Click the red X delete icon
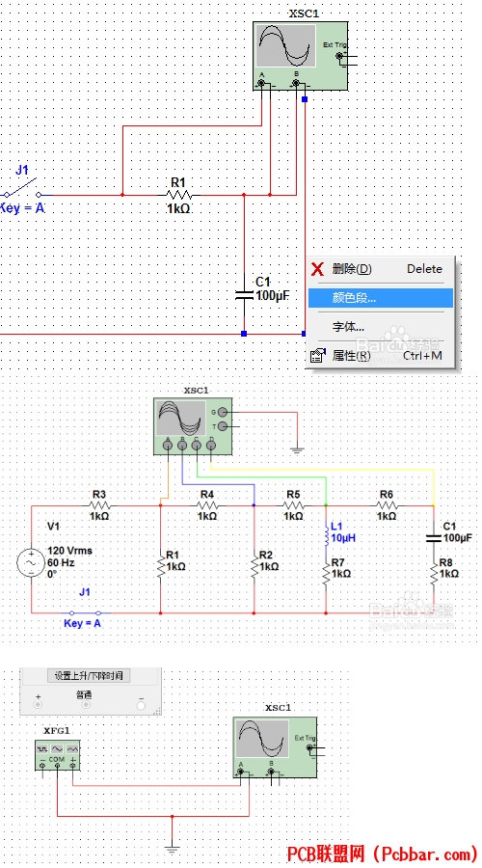 tap(318, 270)
